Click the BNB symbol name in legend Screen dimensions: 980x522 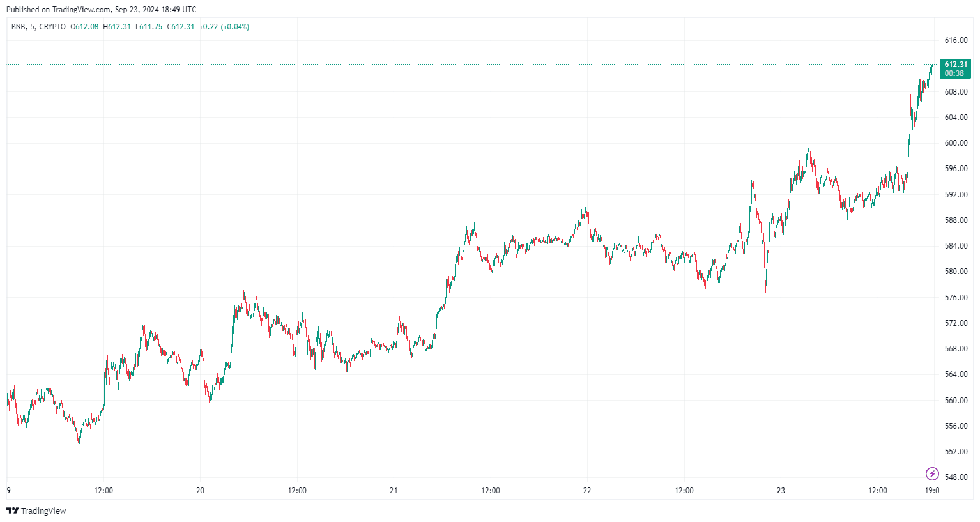[x=18, y=27]
